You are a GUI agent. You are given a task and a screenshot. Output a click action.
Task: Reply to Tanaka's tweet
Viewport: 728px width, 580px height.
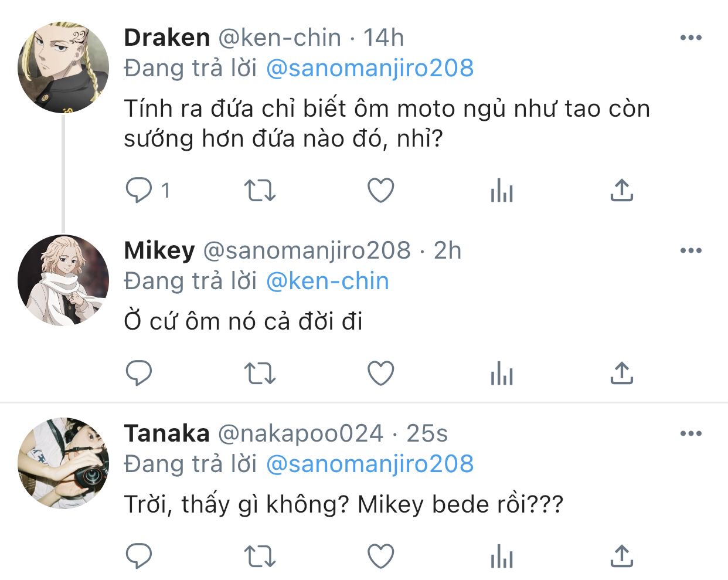pyautogui.click(x=139, y=556)
